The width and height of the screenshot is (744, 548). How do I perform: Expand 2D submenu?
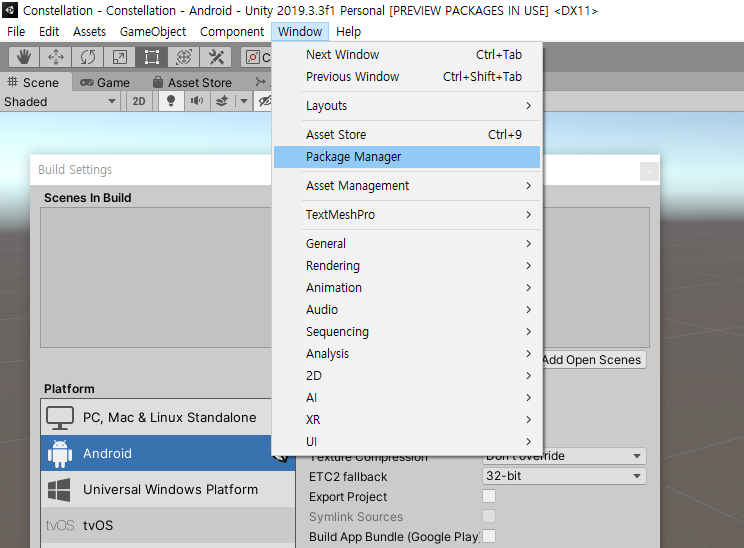407,375
